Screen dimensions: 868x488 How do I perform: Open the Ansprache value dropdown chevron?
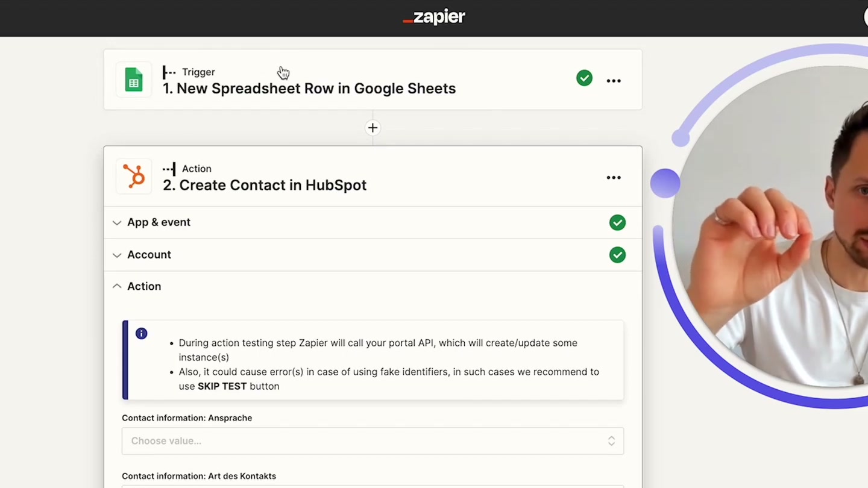611,440
